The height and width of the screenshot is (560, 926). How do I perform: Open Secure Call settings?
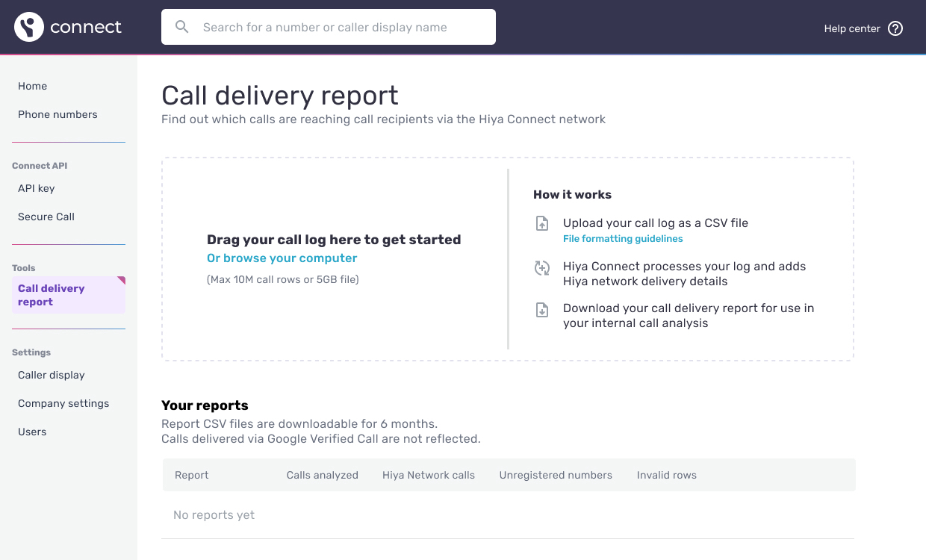coord(46,217)
